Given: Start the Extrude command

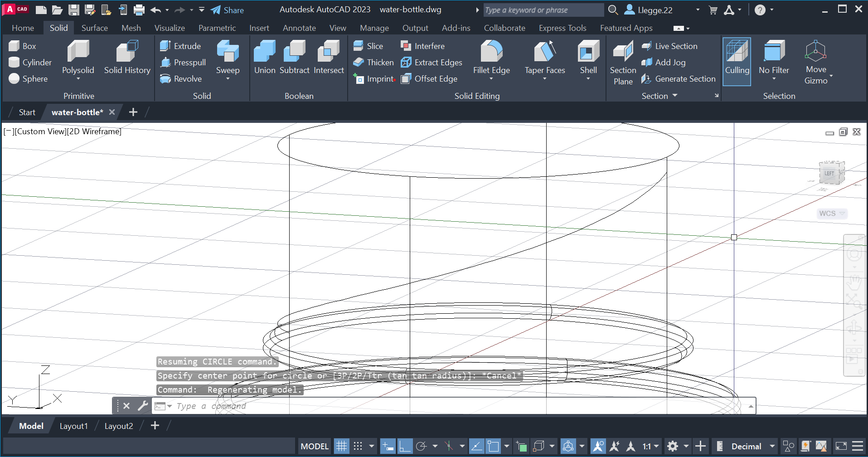Looking at the screenshot, I should tap(180, 46).
